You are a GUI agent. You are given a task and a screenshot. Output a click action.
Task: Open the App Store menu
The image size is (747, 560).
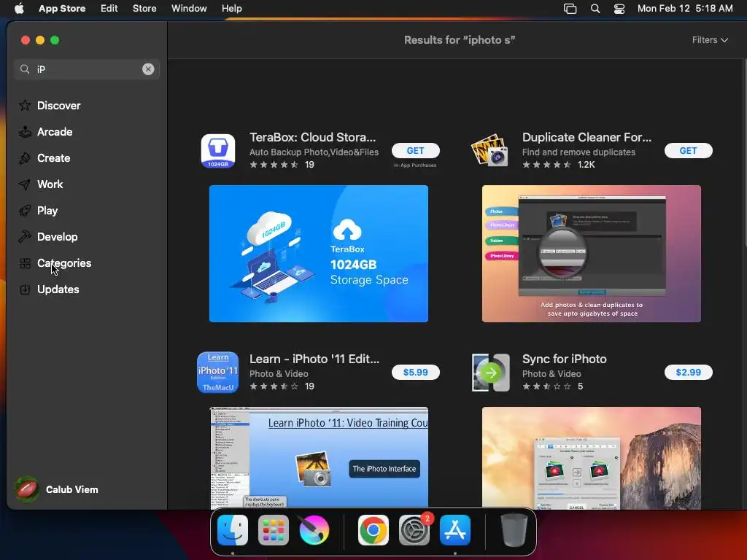click(62, 9)
